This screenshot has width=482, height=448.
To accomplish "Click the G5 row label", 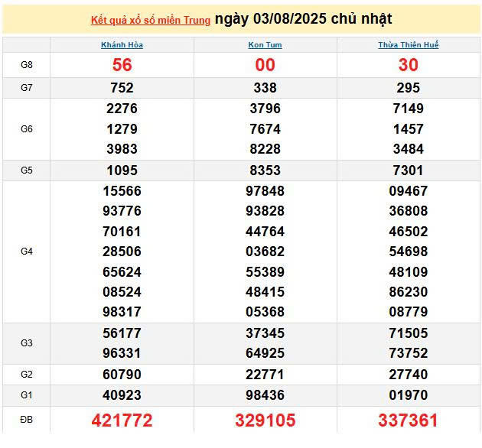I will coord(27,170).
